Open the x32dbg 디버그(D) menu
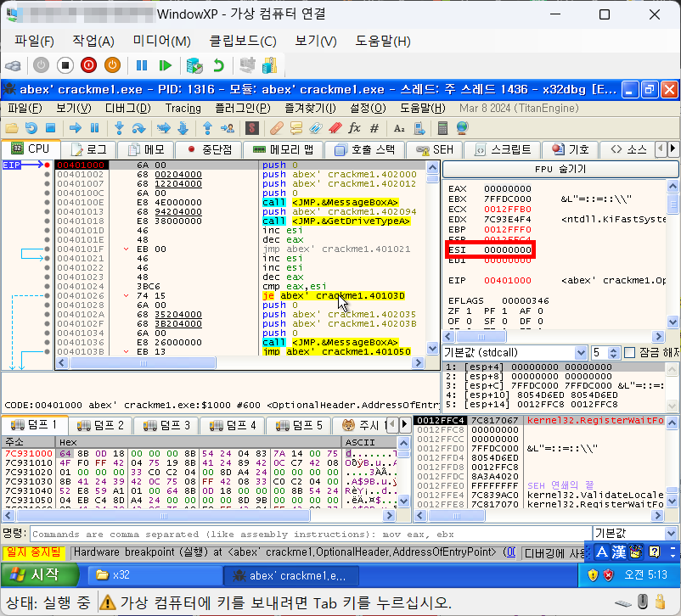 tap(128, 108)
